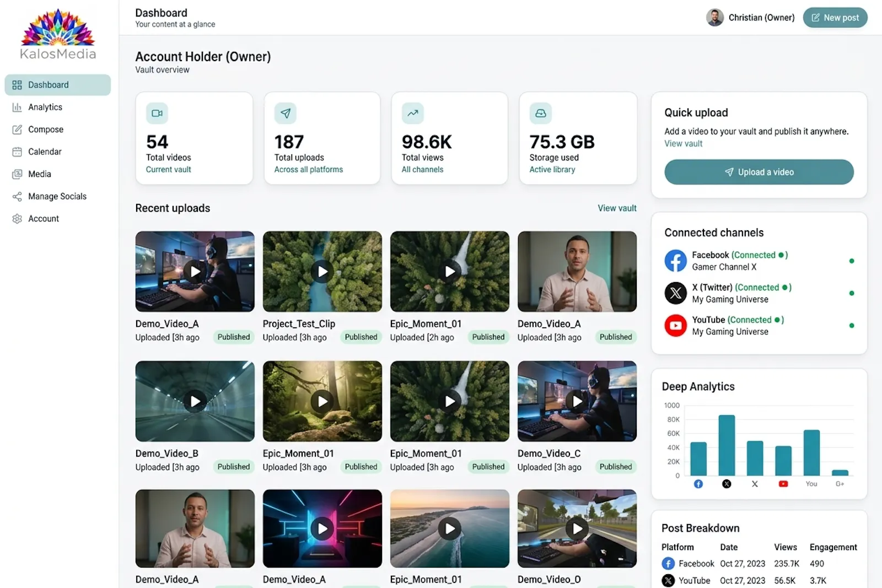Follow View vault link in Quick upload
The width and height of the screenshot is (882, 588).
point(684,144)
